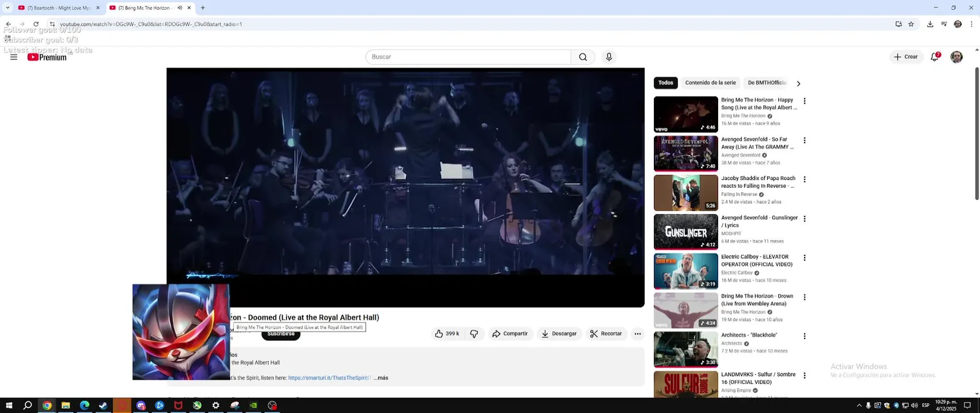
Task: Dislike the video with thumbs down
Action: pos(474,334)
